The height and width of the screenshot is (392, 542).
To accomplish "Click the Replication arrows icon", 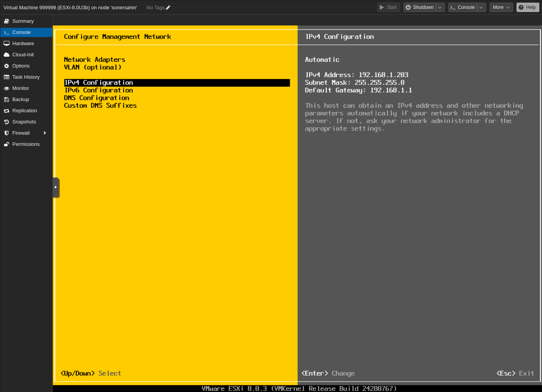I will coord(7,111).
